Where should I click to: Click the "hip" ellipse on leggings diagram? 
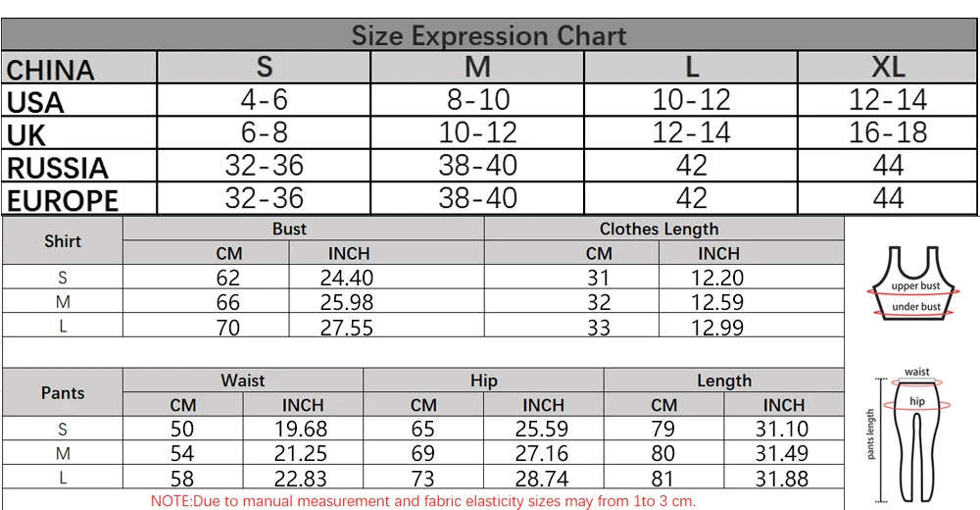pos(917,401)
